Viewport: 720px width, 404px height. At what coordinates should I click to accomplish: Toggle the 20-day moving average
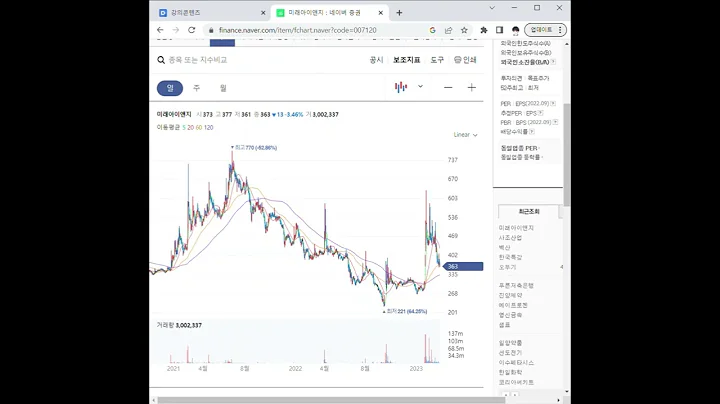(x=190, y=128)
